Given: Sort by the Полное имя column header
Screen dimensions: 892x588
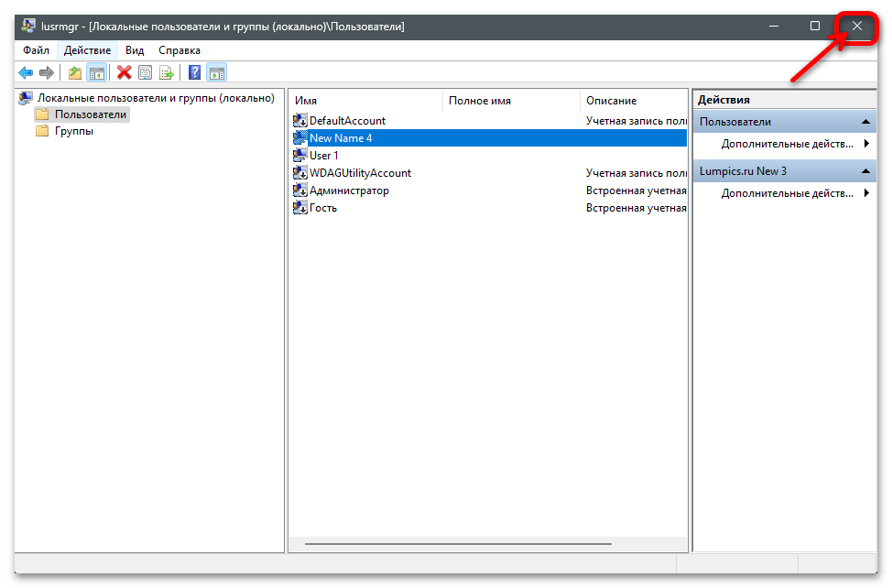Looking at the screenshot, I should [511, 101].
